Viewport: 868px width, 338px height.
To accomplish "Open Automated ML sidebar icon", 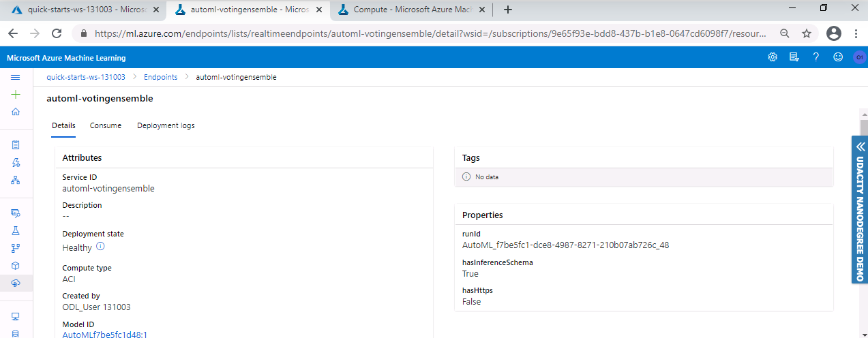I will tap(16, 163).
